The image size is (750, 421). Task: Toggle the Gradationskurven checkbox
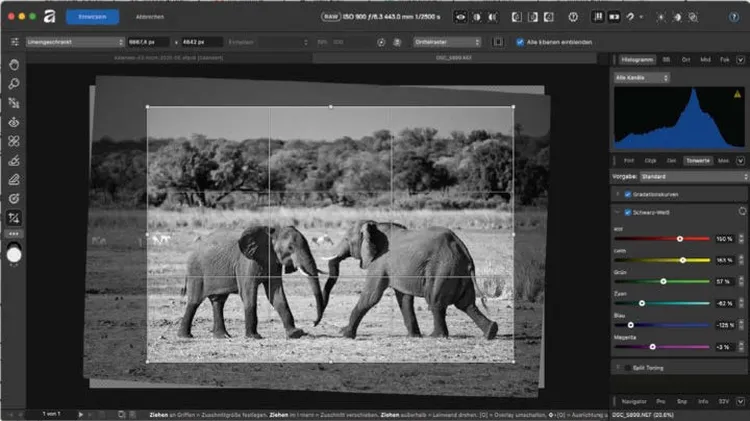(628, 194)
